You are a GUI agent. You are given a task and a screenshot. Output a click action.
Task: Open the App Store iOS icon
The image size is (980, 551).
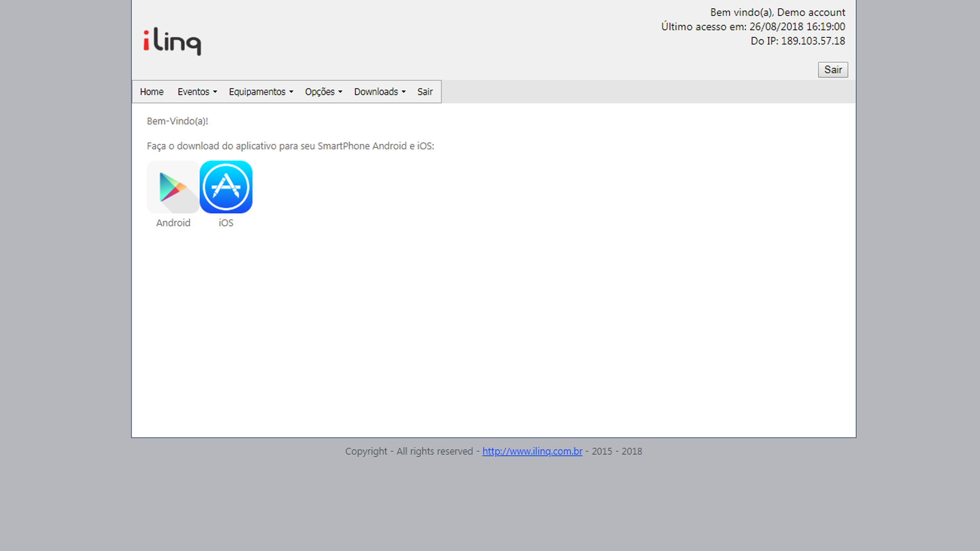[x=226, y=187]
